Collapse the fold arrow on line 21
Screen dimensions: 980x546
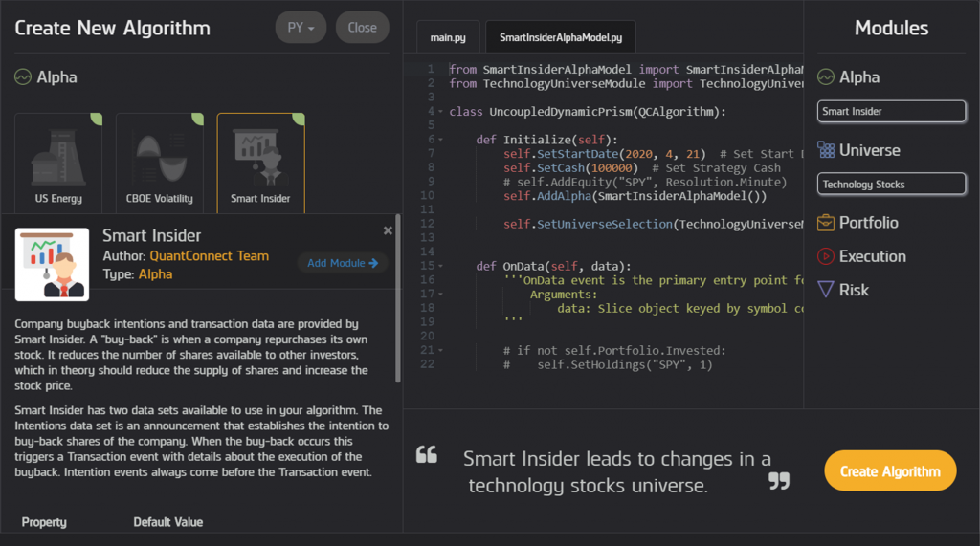[x=440, y=351]
